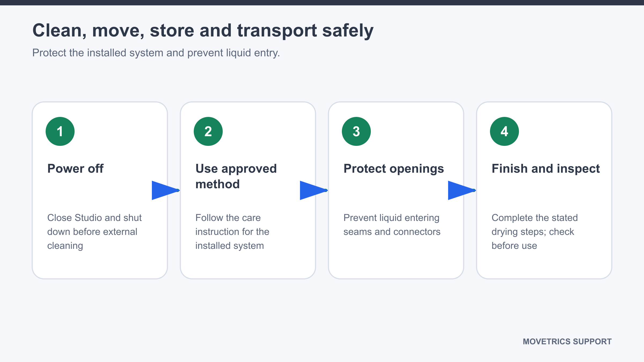Click the Close Studio and shut down text

[94, 232]
